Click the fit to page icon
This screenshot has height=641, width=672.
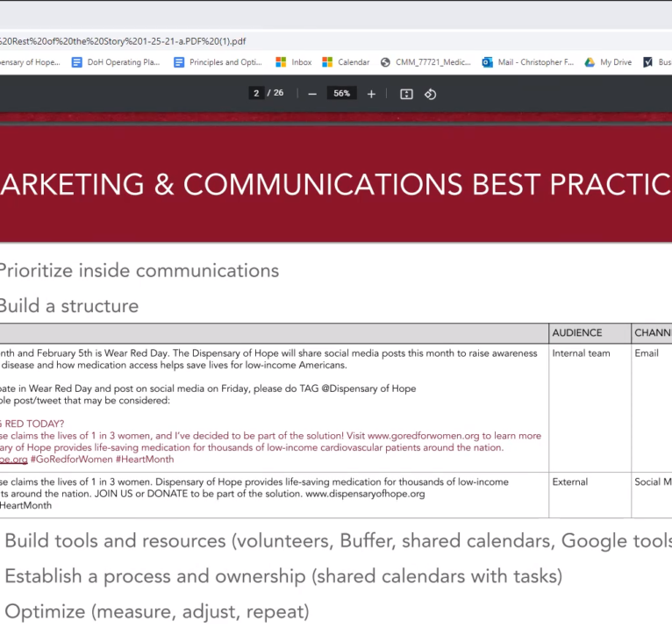click(406, 94)
